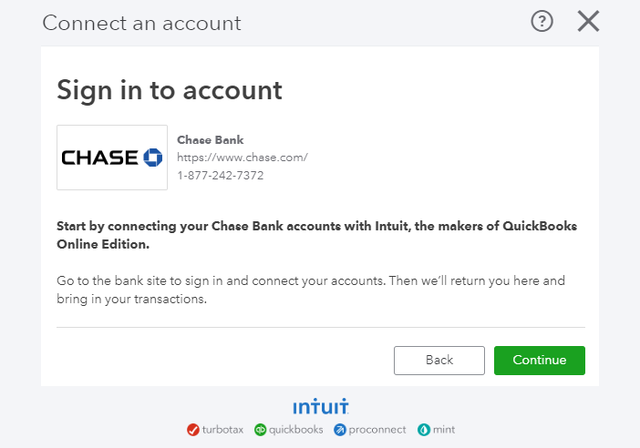Click the blue Chase octagon symbol
The width and height of the screenshot is (640, 448).
[x=153, y=157]
